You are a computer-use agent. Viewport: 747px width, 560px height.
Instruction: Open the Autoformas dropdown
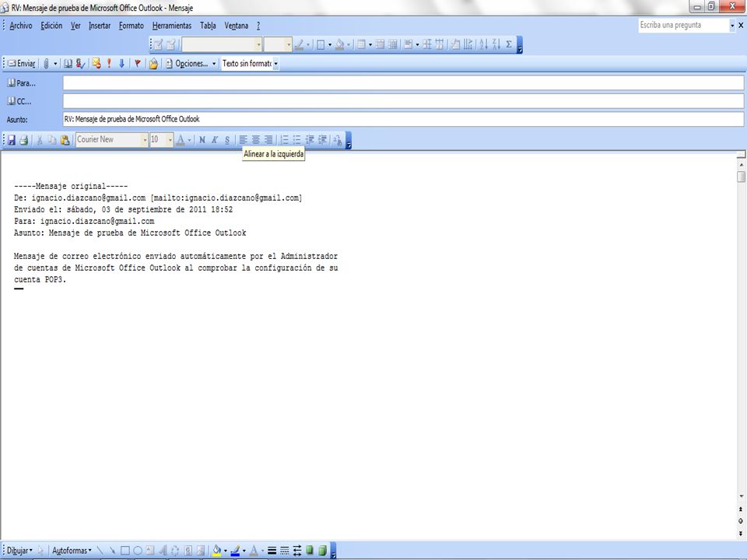pos(72,551)
